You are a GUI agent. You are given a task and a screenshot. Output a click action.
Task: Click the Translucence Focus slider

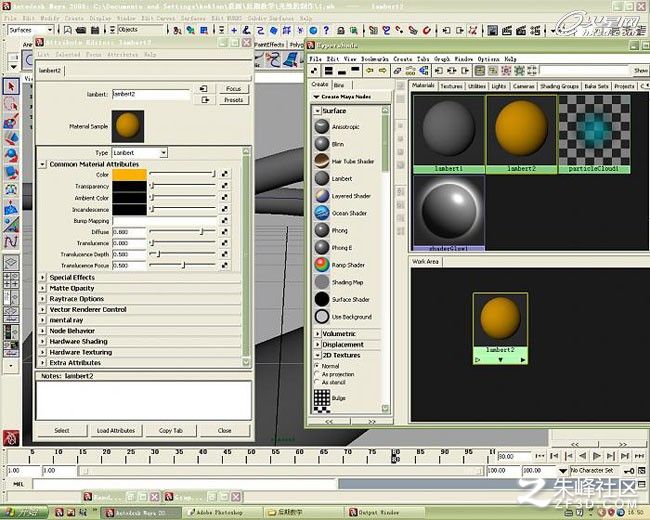point(182,265)
